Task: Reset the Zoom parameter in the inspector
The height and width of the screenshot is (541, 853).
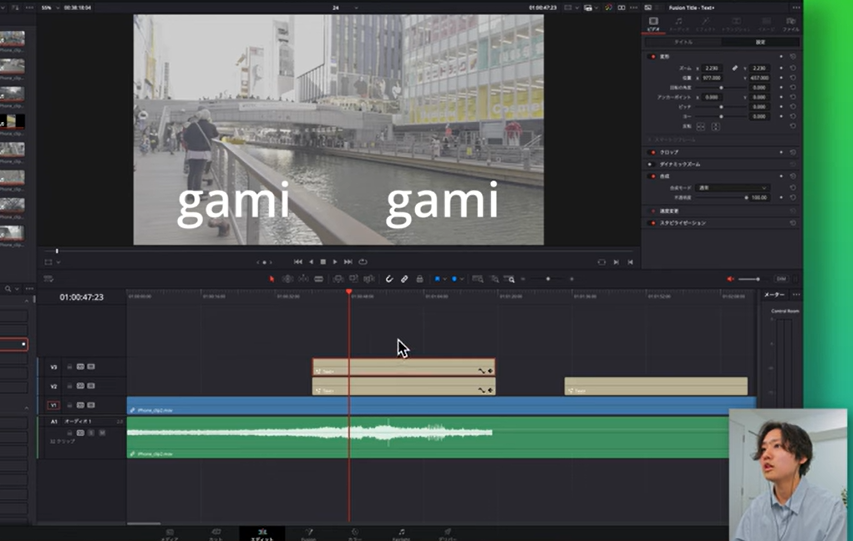Action: 793,68
